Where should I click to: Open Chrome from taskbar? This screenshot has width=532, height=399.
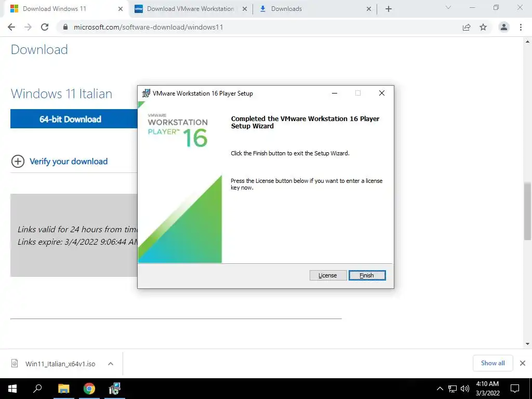(x=89, y=389)
